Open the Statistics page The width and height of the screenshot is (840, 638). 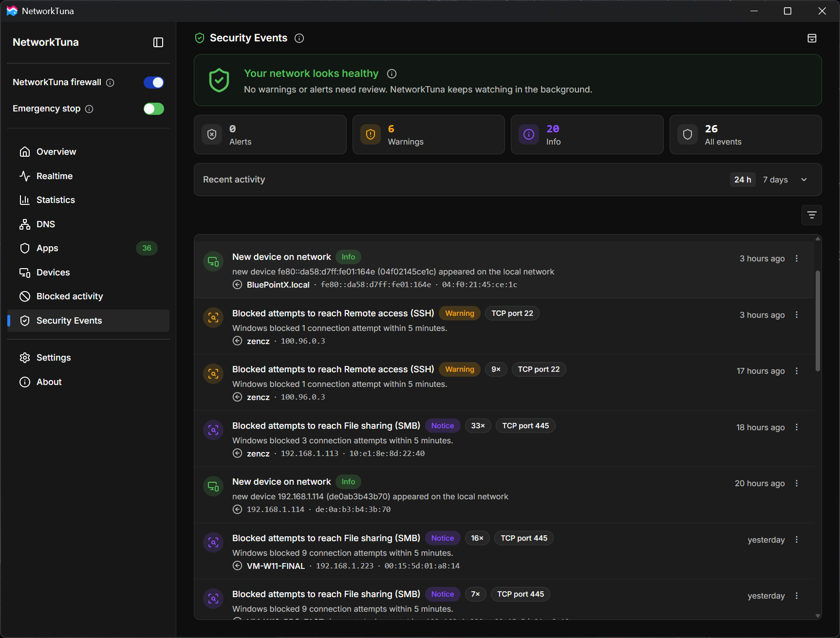(88, 200)
